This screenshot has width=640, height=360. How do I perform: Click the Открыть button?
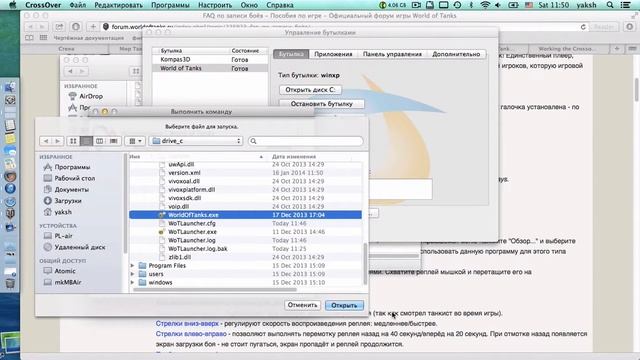click(344, 305)
